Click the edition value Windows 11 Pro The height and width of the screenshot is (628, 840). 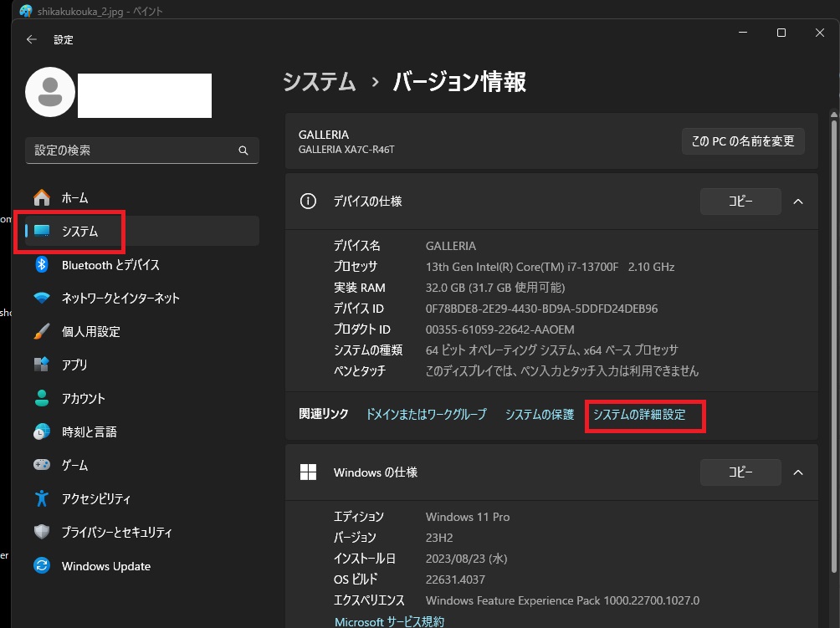tap(468, 517)
